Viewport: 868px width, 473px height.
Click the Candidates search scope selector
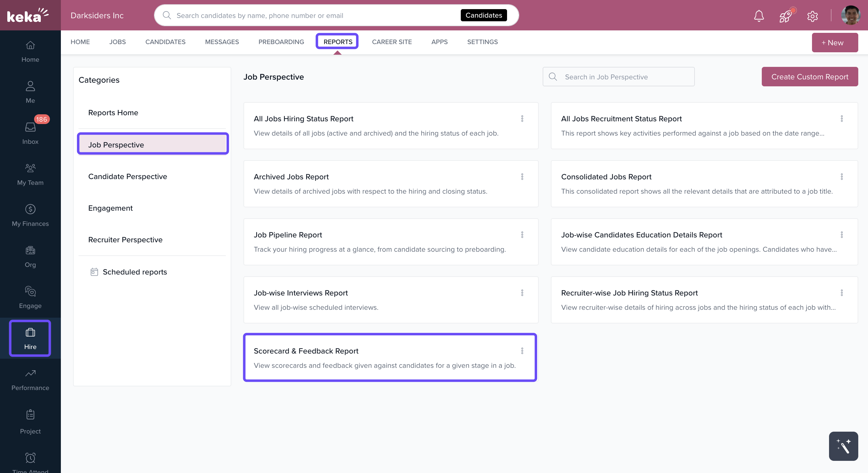pos(484,15)
